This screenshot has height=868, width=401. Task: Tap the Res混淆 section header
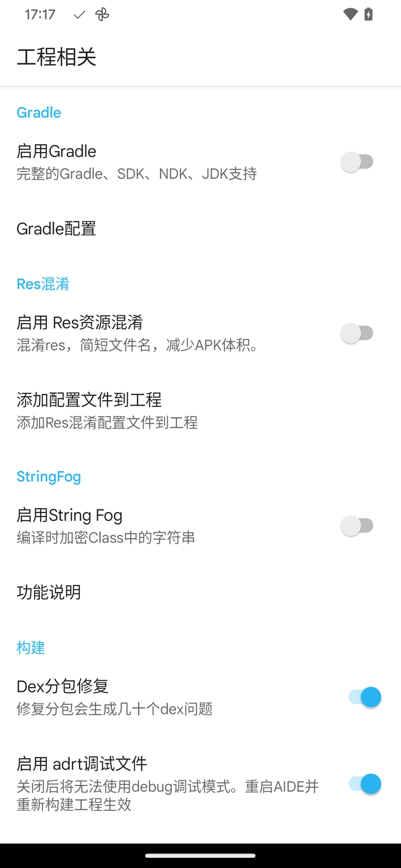[43, 284]
